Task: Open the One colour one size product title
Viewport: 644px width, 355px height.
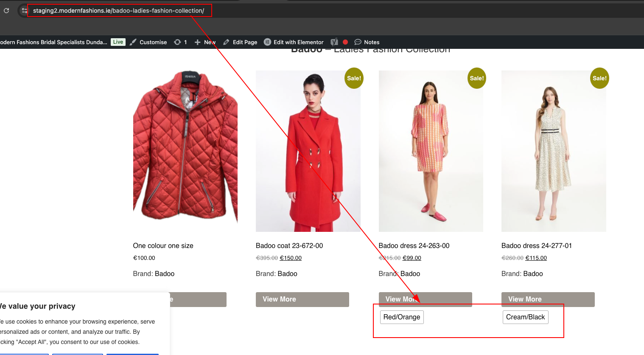Action: click(x=163, y=246)
